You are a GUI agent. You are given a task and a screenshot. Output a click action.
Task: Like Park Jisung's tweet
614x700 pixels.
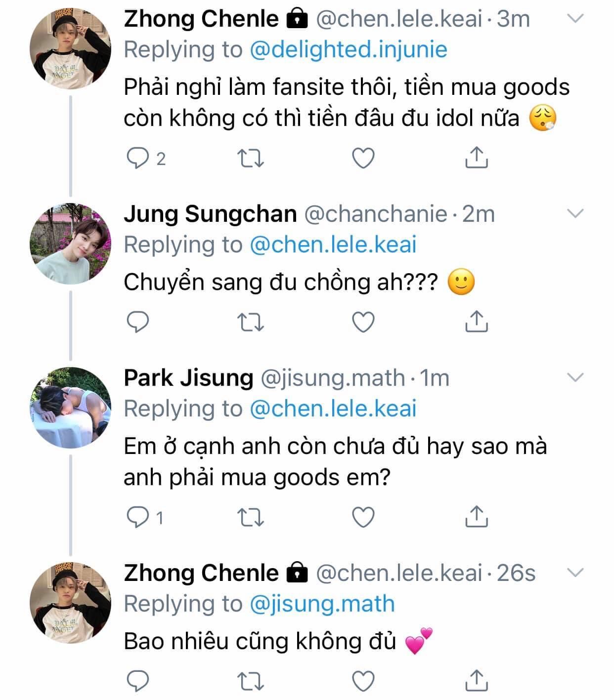[x=363, y=517]
